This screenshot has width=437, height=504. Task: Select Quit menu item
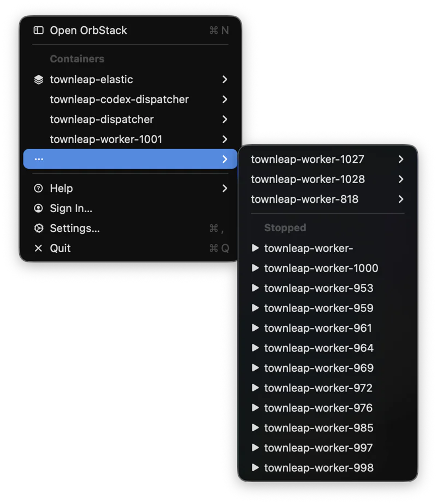click(131, 248)
